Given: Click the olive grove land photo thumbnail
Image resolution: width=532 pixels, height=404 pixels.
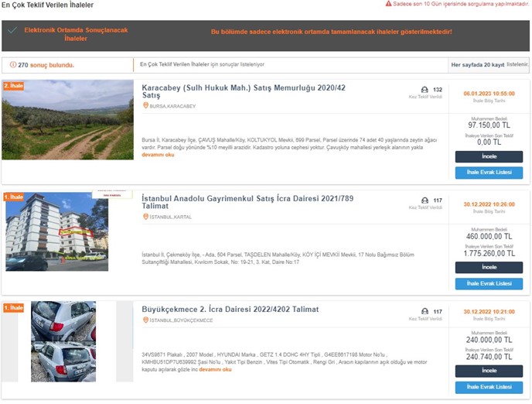Looking at the screenshot, I should coord(67,120).
